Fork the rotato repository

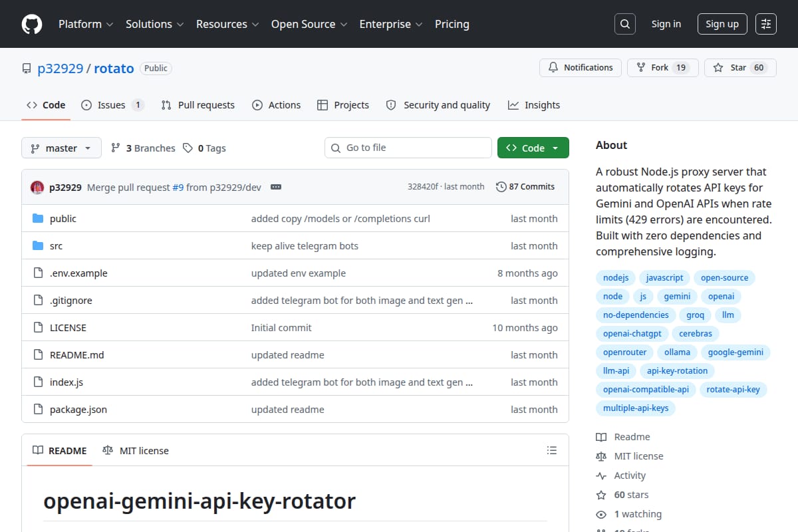pos(662,68)
